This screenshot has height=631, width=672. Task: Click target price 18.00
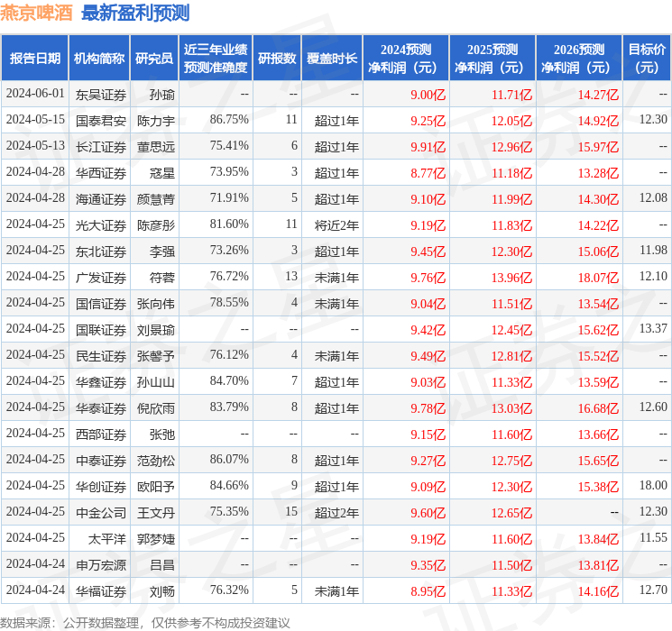click(653, 485)
